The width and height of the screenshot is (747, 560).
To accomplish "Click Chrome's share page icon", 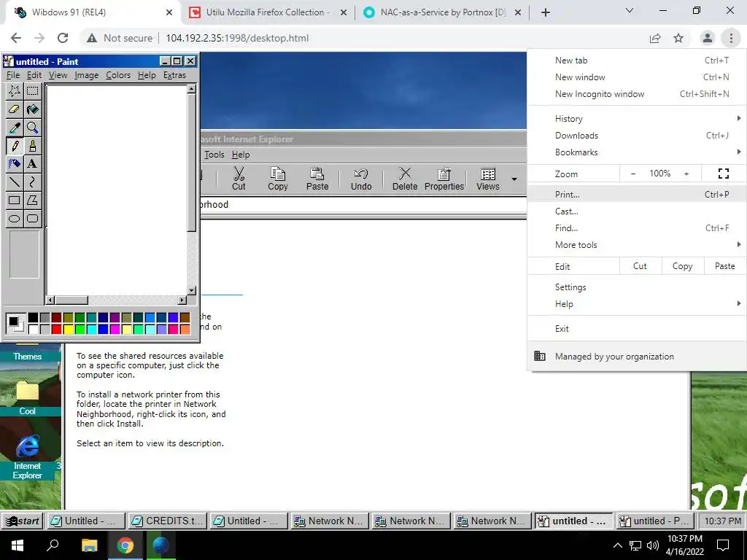I will coord(655,38).
